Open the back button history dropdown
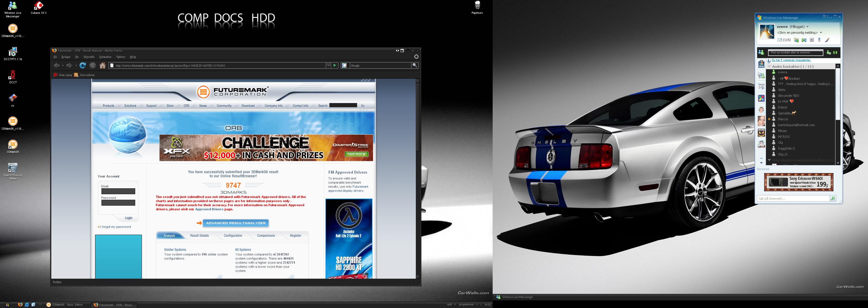The width and height of the screenshot is (868, 308). (x=63, y=65)
